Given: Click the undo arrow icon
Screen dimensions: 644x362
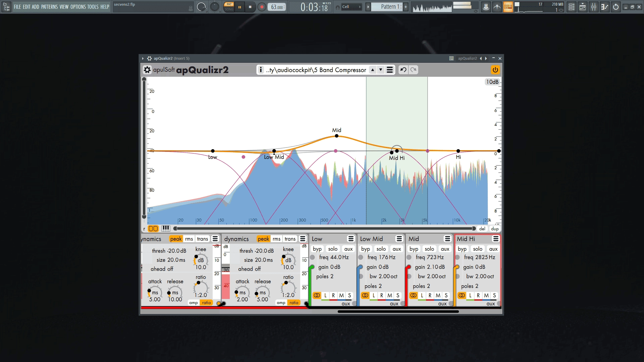Looking at the screenshot, I should 403,70.
